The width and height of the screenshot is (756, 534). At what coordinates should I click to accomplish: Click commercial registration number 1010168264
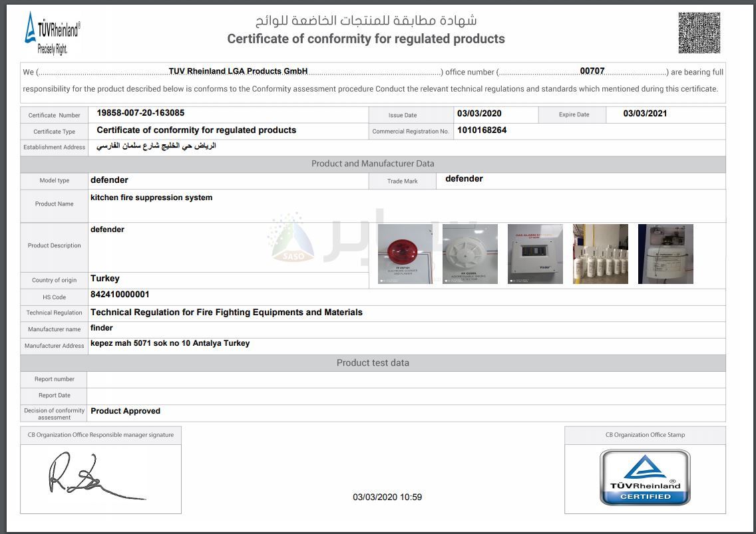click(482, 130)
